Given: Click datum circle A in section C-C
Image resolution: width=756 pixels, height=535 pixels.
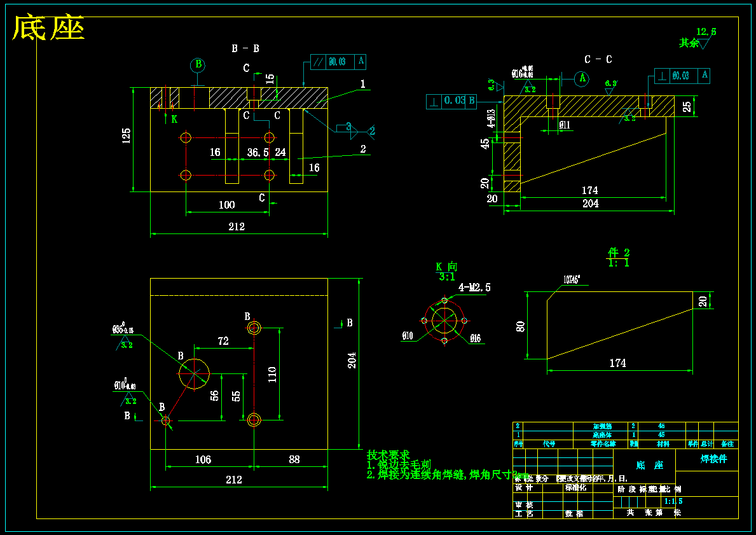Looking at the screenshot, I should 582,78.
